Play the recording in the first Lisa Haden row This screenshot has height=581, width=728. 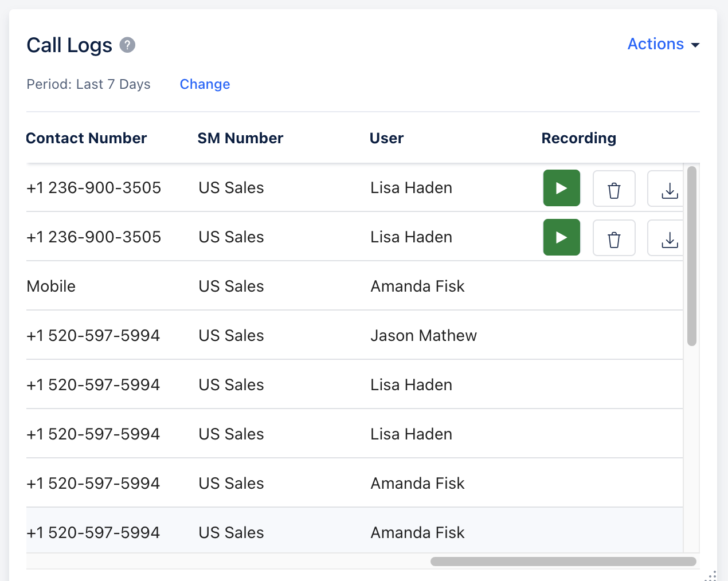point(562,188)
